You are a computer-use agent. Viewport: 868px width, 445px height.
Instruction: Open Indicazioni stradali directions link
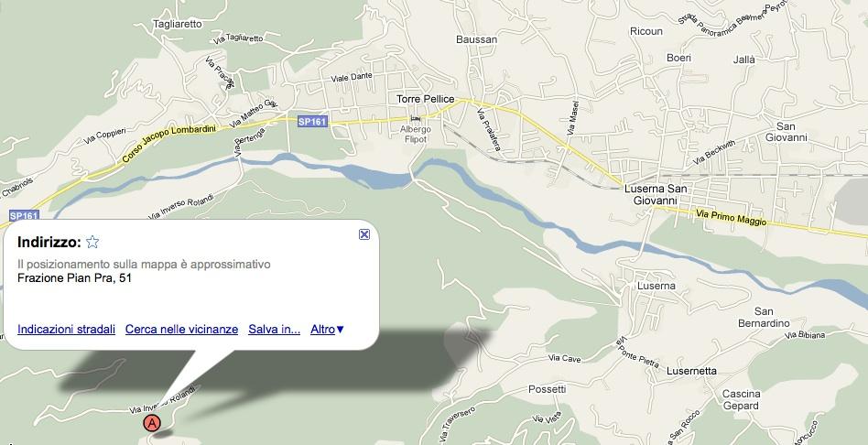point(67,330)
